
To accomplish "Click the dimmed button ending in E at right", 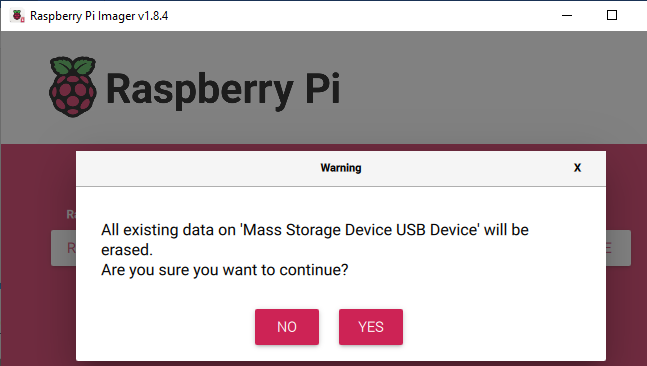I will pos(618,248).
